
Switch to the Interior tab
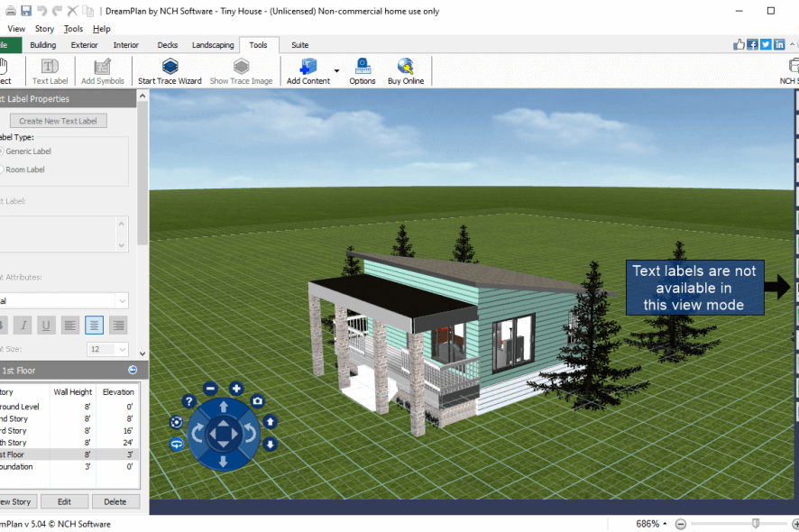(x=126, y=45)
